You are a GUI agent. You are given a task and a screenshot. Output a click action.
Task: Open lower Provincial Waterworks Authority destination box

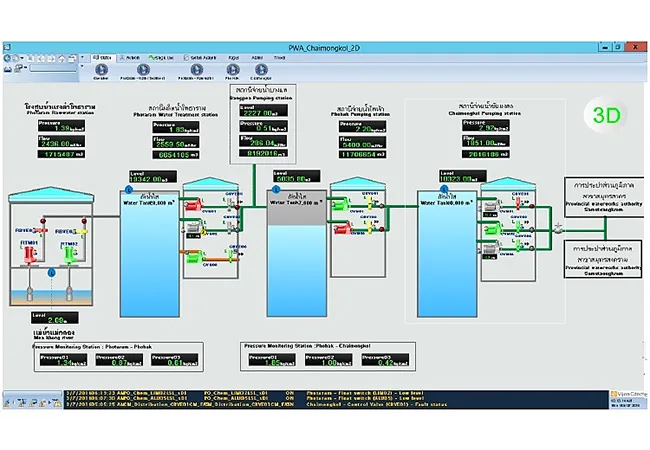[604, 259]
